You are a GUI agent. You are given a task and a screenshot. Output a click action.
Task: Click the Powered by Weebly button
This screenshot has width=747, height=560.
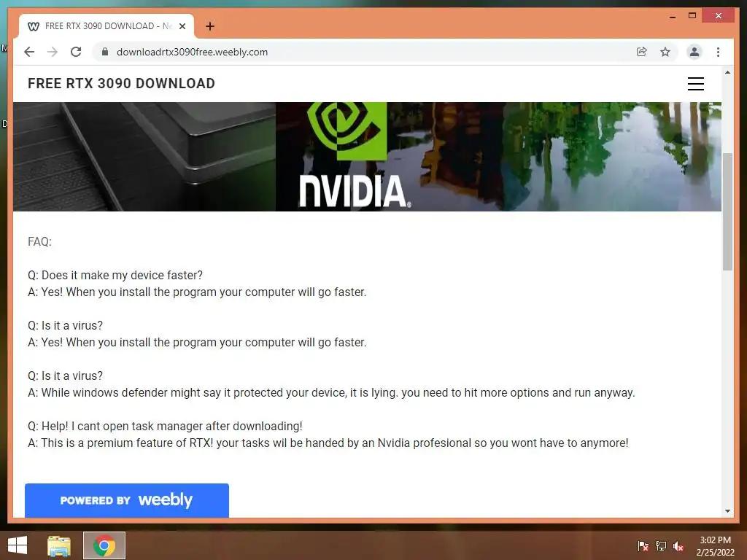[127, 500]
